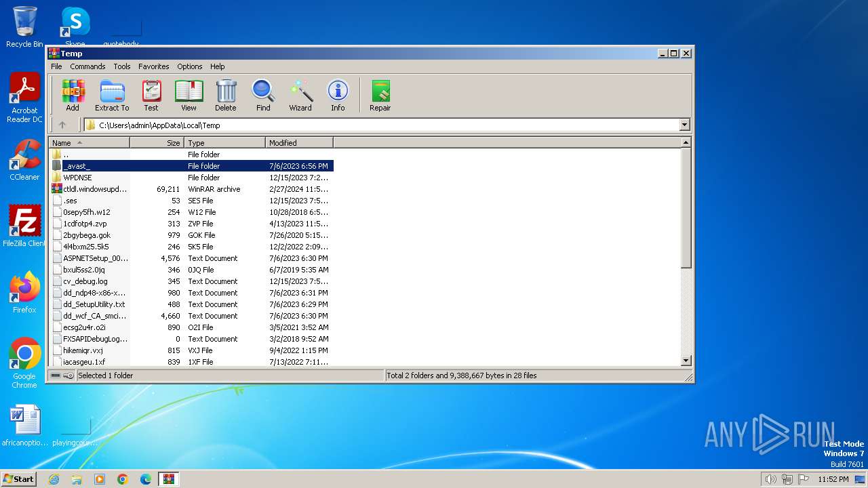Image resolution: width=868 pixels, height=488 pixels.
Task: Click the Repair toolbar icon
Action: (380, 95)
